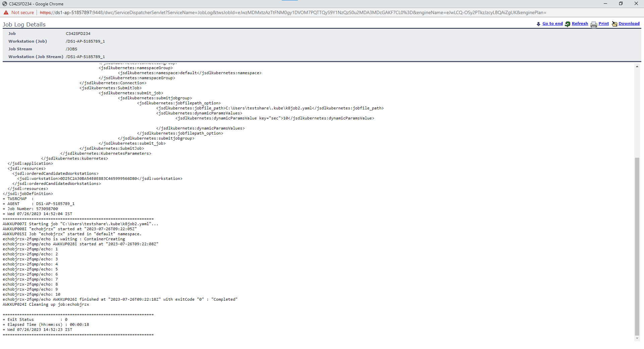Click the red warning triangle in the address bar
The width and height of the screenshot is (644, 349).
click(6, 12)
